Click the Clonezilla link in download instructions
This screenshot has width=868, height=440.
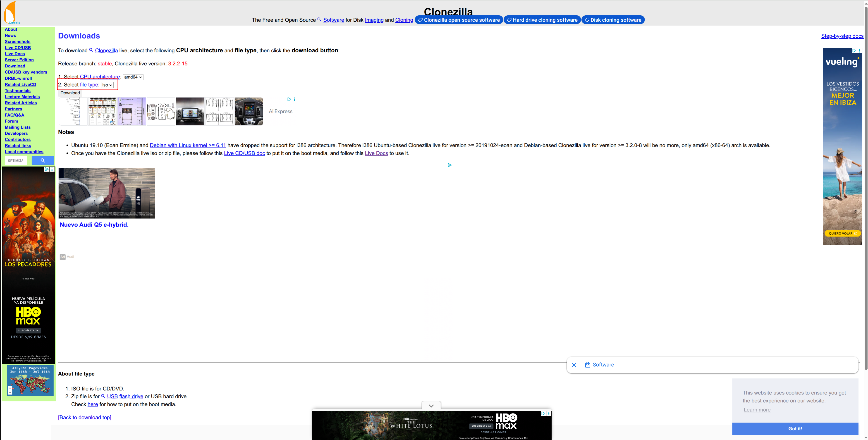click(106, 50)
